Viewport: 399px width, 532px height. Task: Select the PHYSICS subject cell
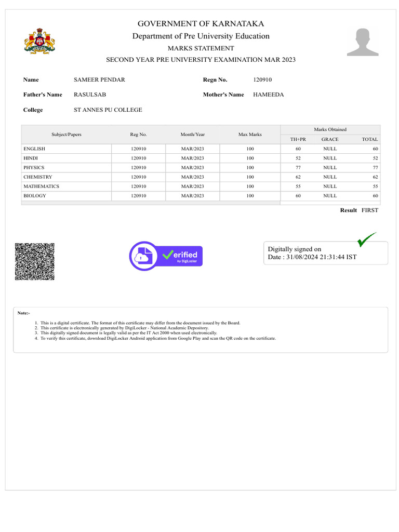click(x=66, y=168)
